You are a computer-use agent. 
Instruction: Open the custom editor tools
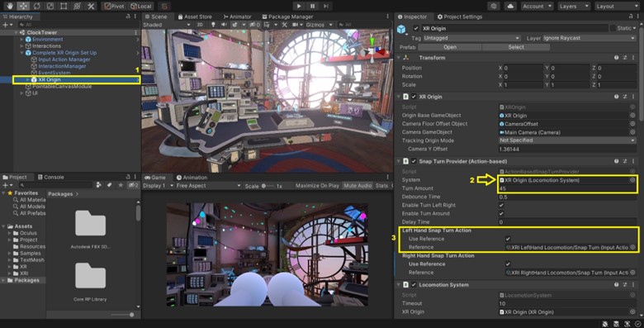pos(90,6)
